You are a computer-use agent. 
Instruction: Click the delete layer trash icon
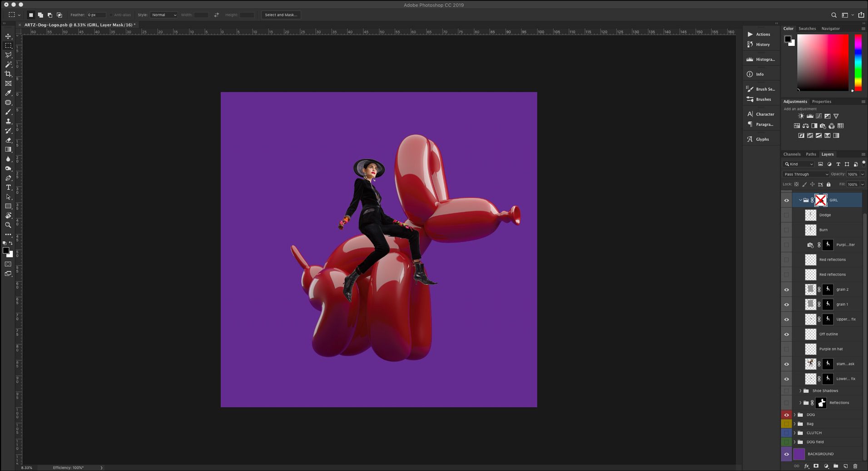click(x=855, y=466)
